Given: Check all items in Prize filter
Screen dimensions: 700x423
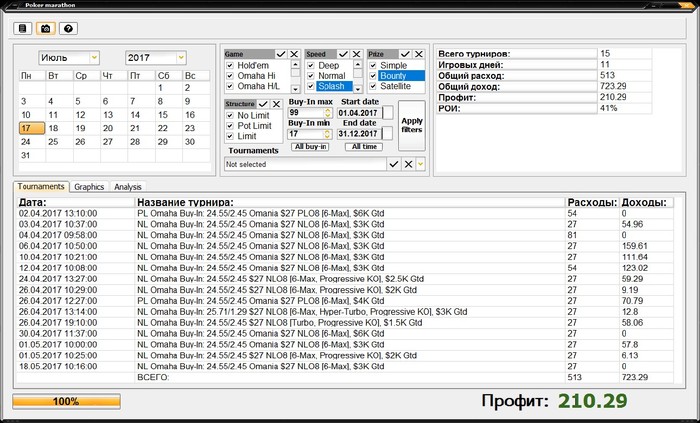Looking at the screenshot, I should click(405, 54).
